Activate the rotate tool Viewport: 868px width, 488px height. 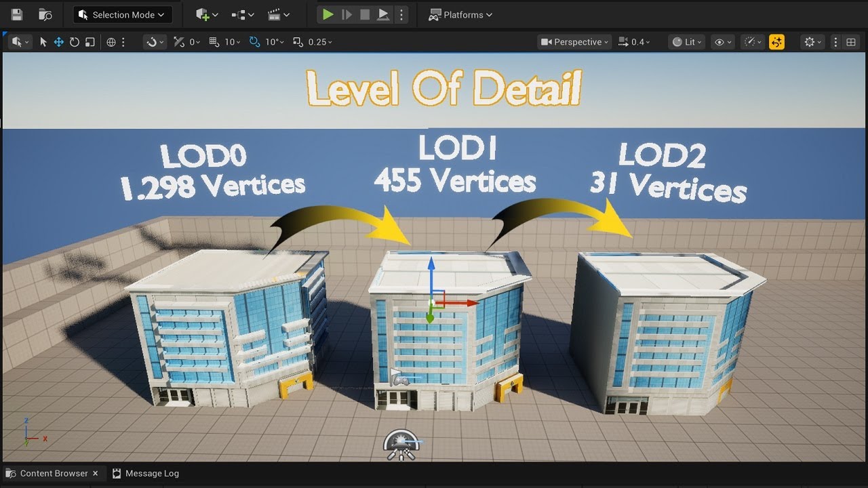point(75,42)
